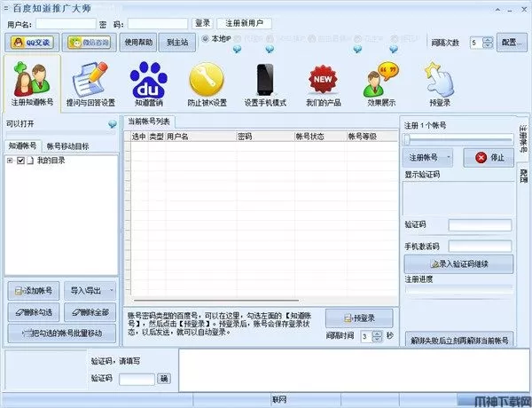Open the 注册帐号 dropdown arrow
Screen dimensions: 532x408
pos(449,157)
